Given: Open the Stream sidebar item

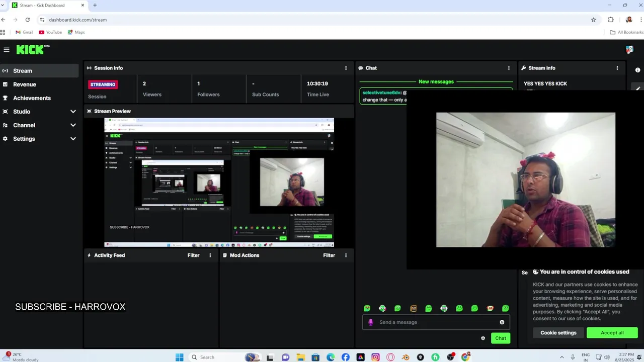Looking at the screenshot, I should pos(39,71).
